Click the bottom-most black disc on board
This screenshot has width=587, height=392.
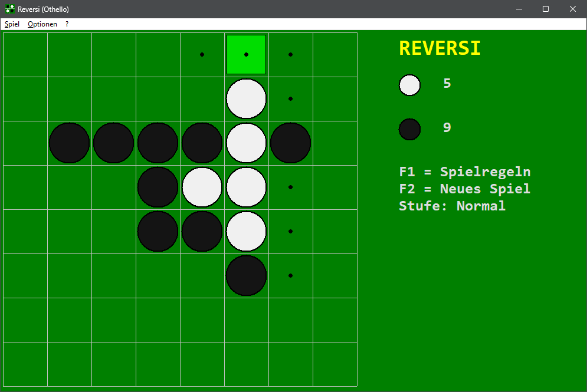click(x=246, y=275)
